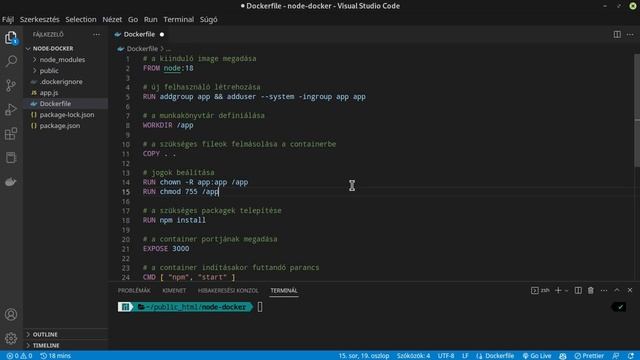Screen dimensions: 640x360
Task: Click line 18 RUN npm install code
Action: pos(174,220)
